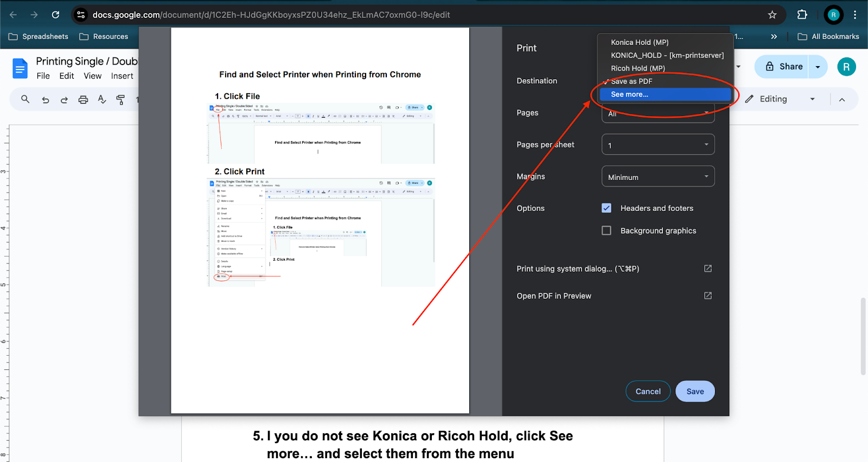Click the Save button
The height and width of the screenshot is (462, 868).
point(695,392)
